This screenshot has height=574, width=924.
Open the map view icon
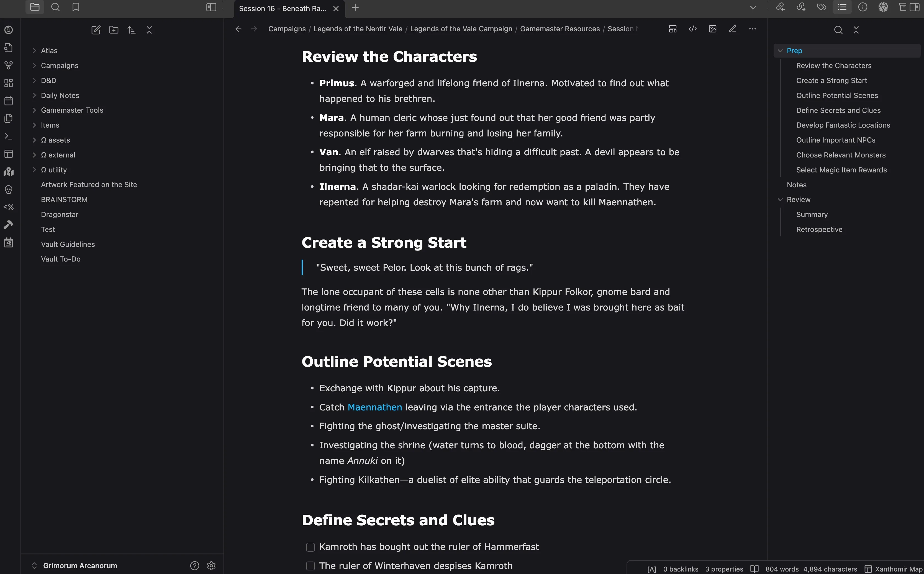(x=8, y=172)
